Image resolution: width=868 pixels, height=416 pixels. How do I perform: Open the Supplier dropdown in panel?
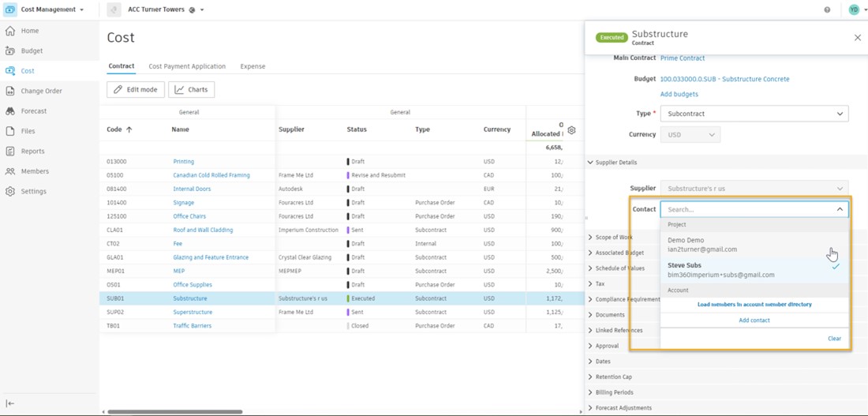pyautogui.click(x=754, y=189)
